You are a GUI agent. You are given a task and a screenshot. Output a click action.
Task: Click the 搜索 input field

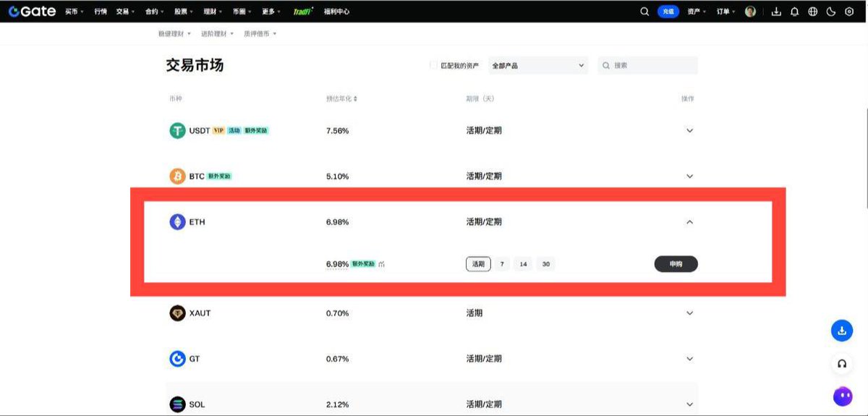(x=648, y=65)
